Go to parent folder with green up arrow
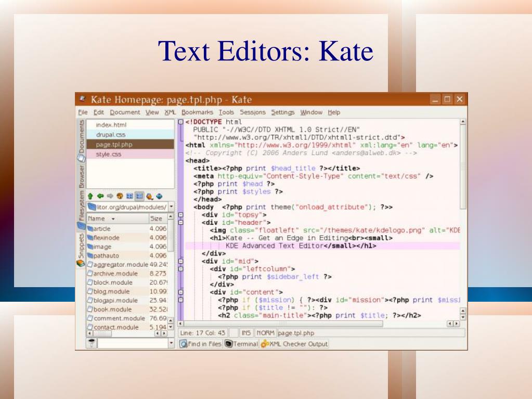The image size is (532, 399). tap(90, 196)
